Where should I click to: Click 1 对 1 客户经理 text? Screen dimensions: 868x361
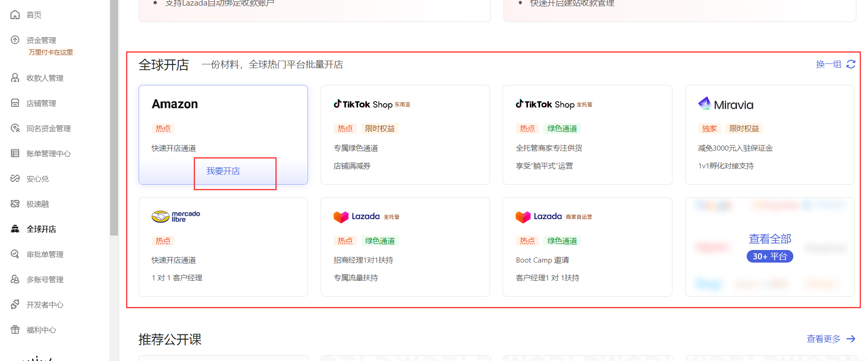177,278
